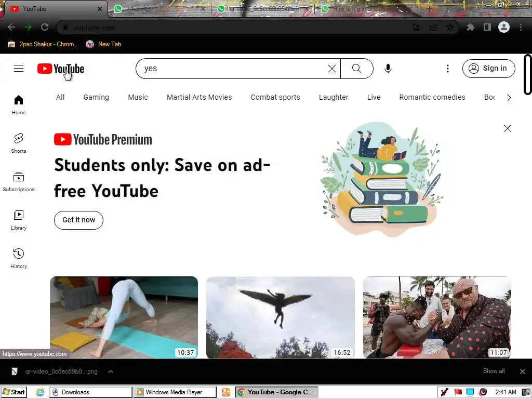Go back with the browser back arrow

coord(11,27)
